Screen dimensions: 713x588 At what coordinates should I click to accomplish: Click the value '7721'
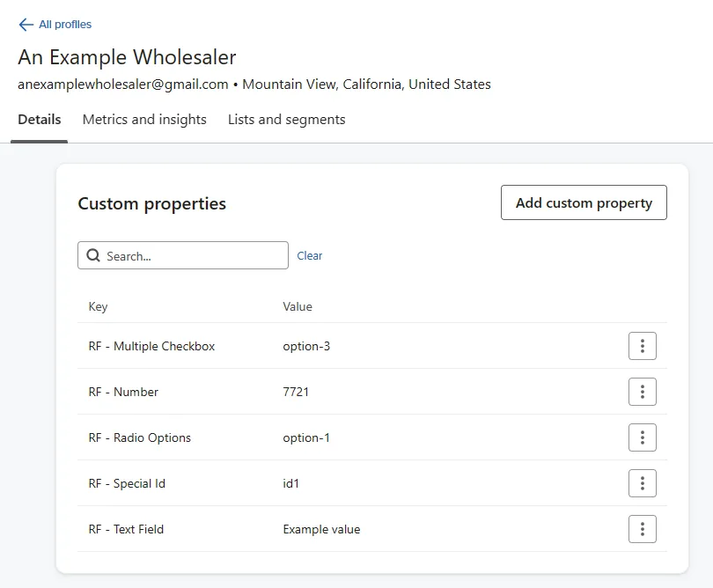click(x=296, y=392)
